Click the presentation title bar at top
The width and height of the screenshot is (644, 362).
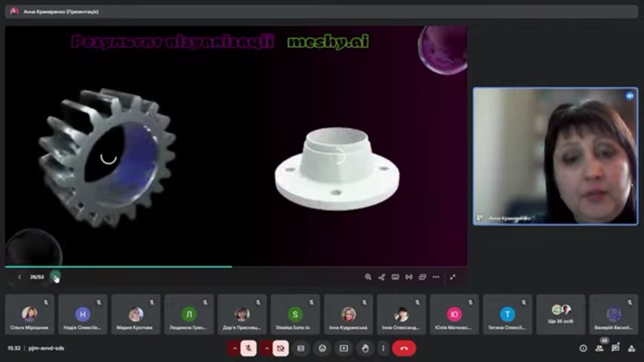click(322, 12)
